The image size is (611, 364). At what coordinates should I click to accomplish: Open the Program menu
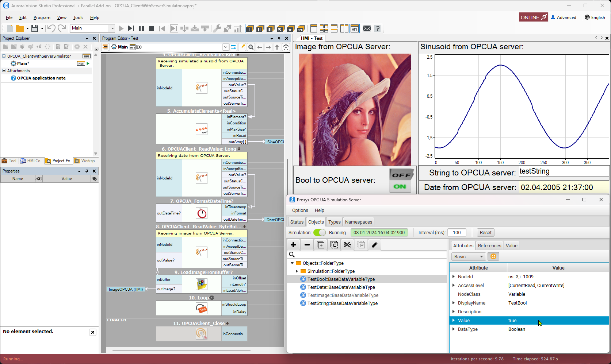(42, 18)
